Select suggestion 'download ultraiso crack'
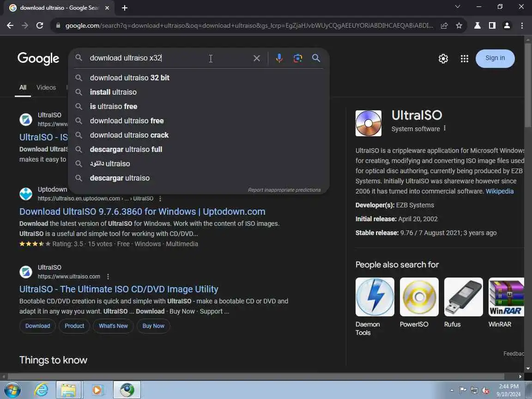 [x=199, y=135]
